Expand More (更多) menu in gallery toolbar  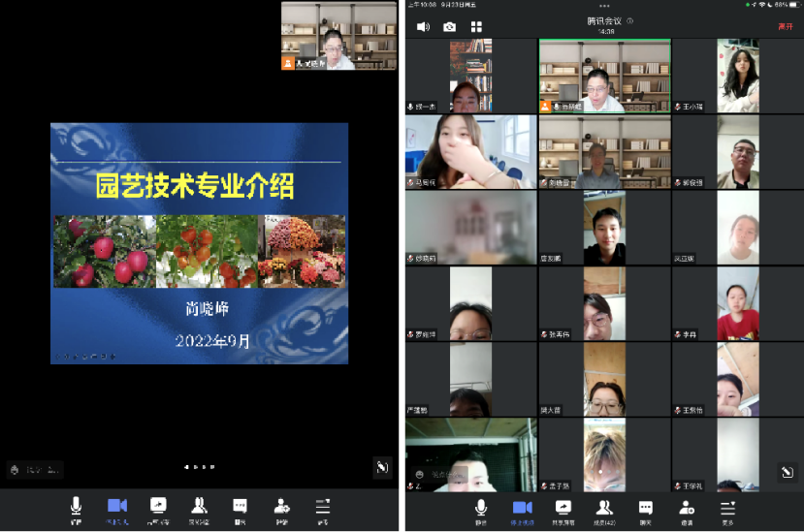pyautogui.click(x=727, y=510)
